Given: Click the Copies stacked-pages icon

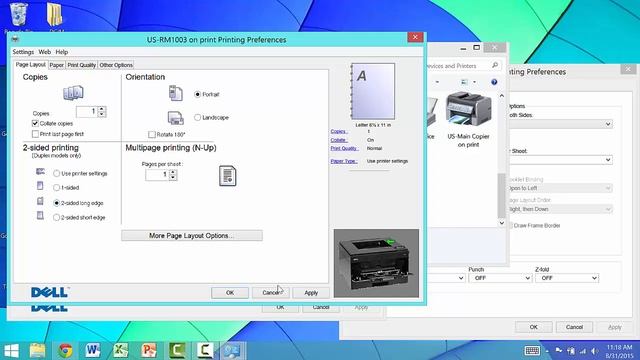Looking at the screenshot, I should coord(73,93).
